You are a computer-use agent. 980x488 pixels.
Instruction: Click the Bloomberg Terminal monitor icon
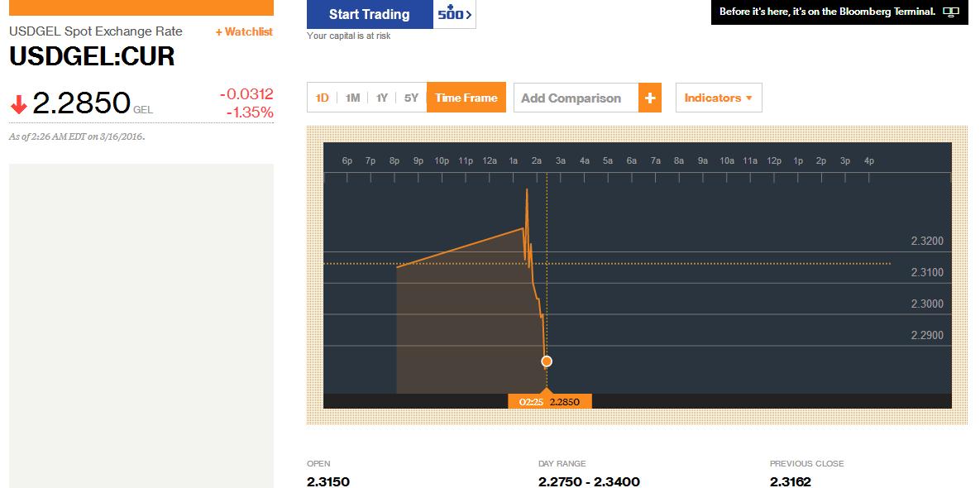tap(950, 12)
